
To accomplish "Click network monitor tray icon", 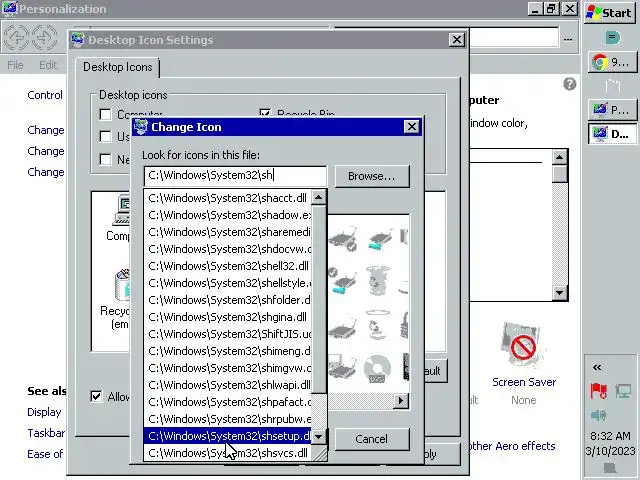I will pos(623,391).
